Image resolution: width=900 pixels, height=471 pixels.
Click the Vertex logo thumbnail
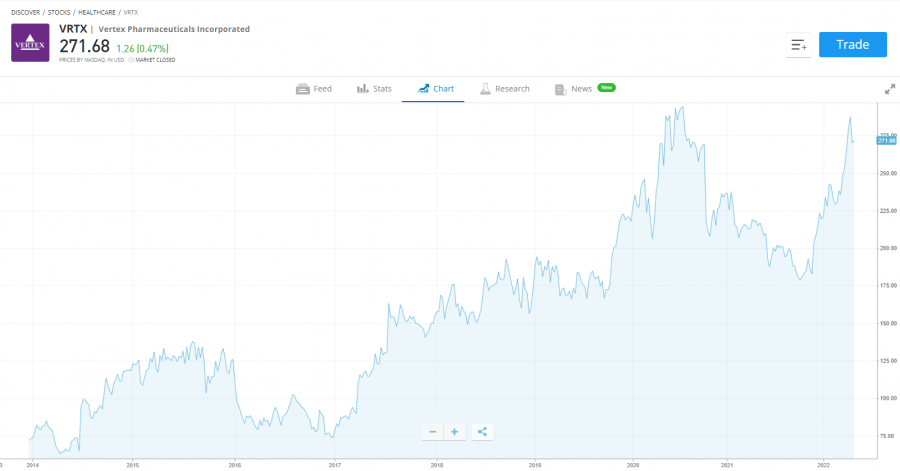(x=30, y=43)
